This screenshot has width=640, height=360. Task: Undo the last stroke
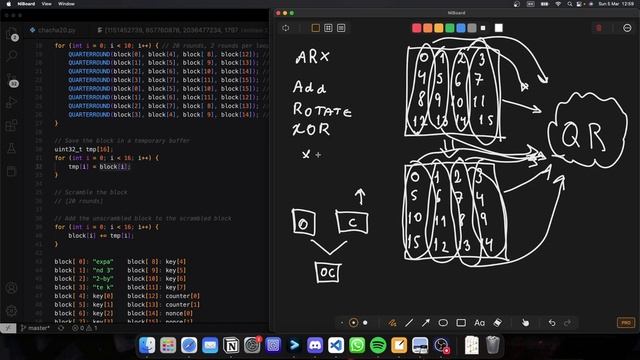click(552, 323)
